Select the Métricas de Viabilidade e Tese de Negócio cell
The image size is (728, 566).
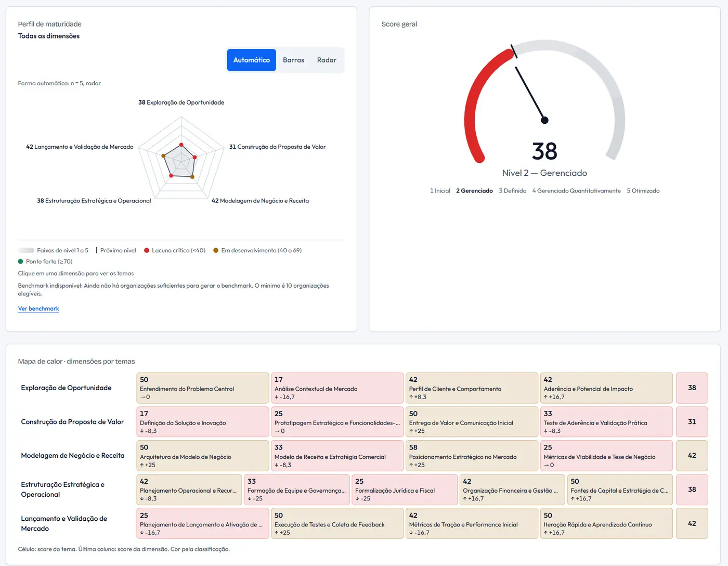(x=607, y=456)
